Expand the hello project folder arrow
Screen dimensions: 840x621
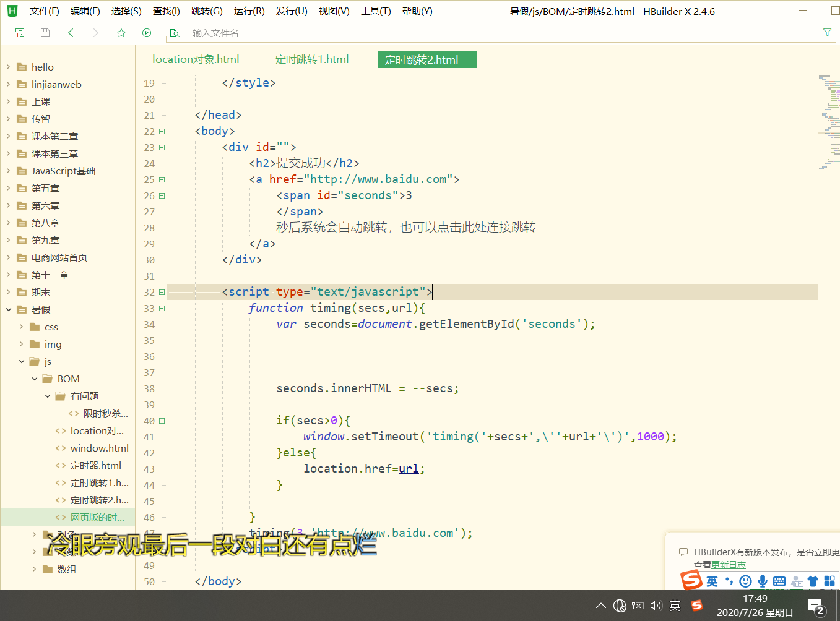coord(8,67)
